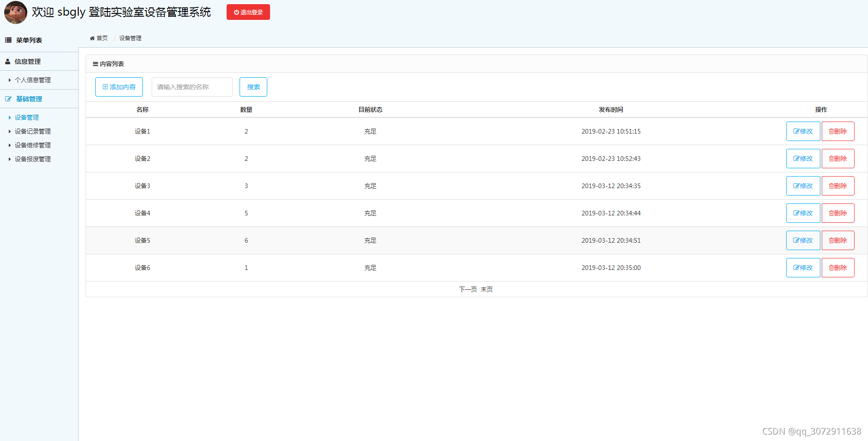Select the 设备1 name cell

point(142,131)
